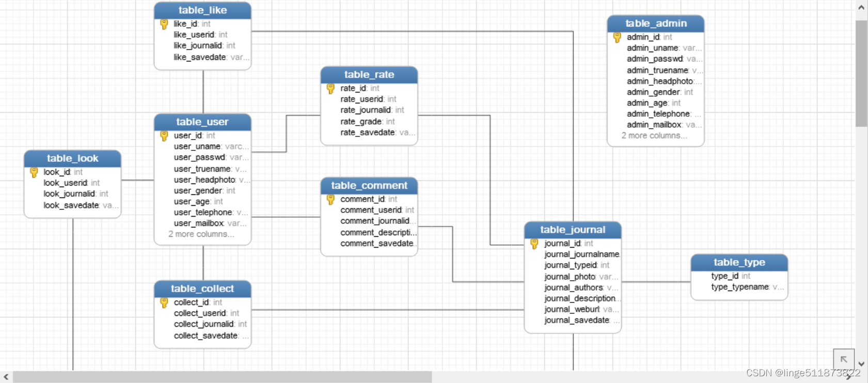The image size is (868, 383).
Task: Select the table_user header
Action: click(203, 122)
